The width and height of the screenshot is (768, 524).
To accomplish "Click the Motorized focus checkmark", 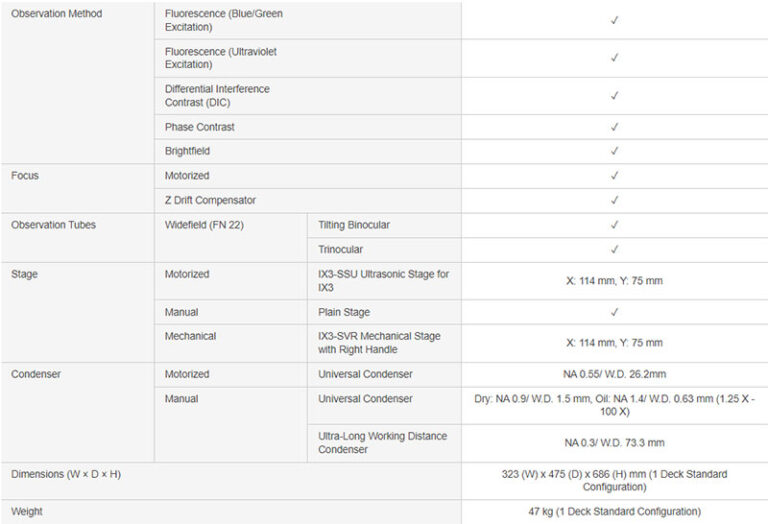I will [x=614, y=176].
